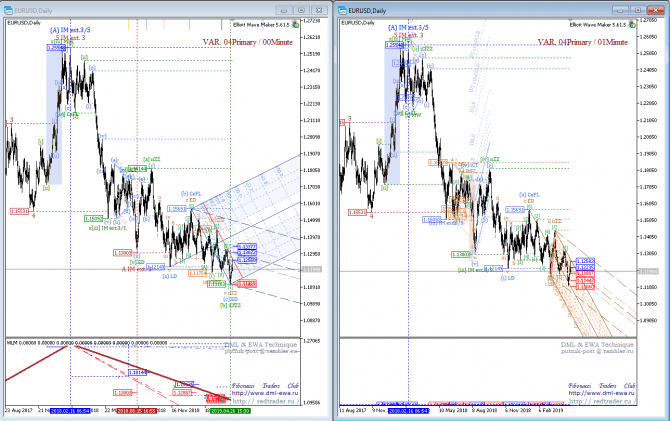This screenshot has height=421, width=670.
Task: Open the redtrader.ru link in the 00Minute chart
Action: pos(265,401)
